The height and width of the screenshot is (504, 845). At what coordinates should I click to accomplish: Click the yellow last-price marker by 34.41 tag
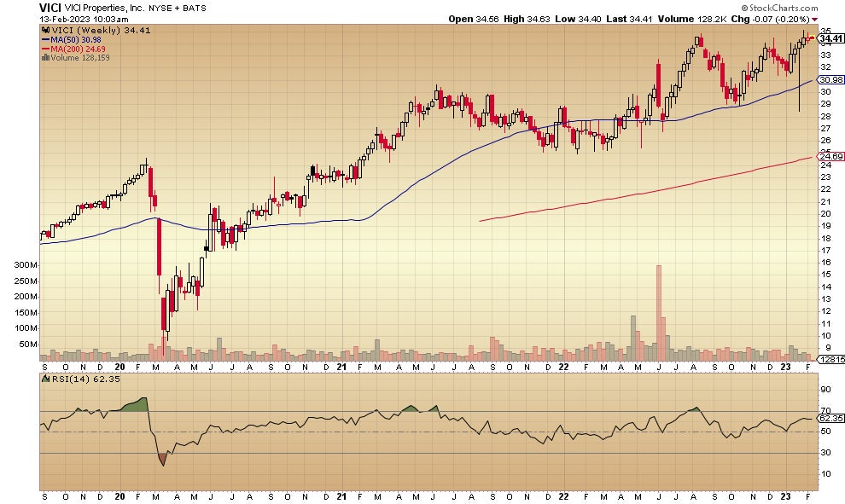coord(812,38)
